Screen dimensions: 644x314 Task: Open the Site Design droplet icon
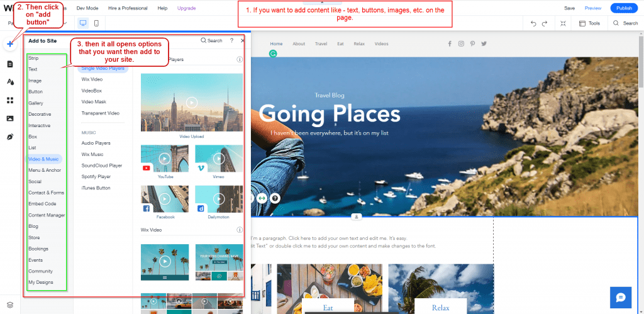point(10,82)
